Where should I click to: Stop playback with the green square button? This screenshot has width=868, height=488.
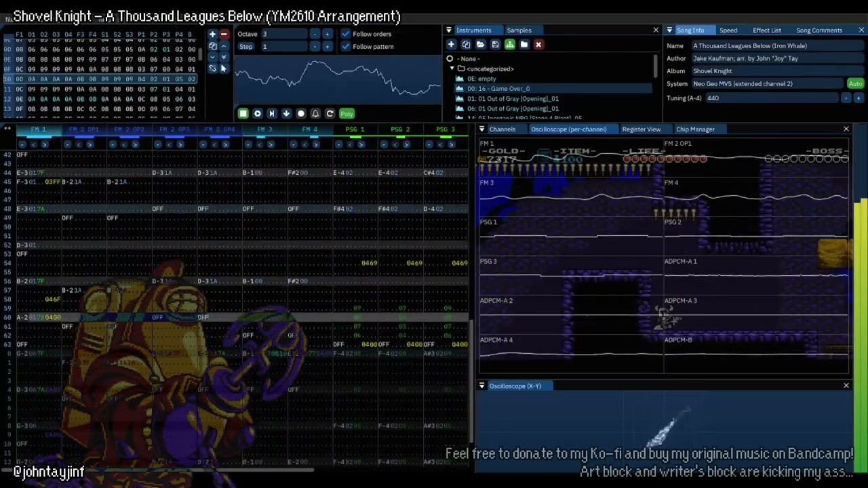[x=243, y=114]
